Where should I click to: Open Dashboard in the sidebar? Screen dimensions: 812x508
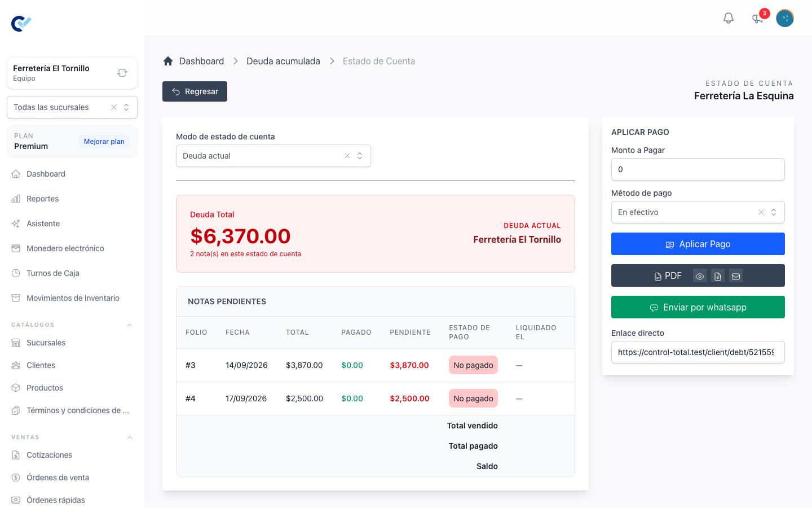tap(72, 174)
